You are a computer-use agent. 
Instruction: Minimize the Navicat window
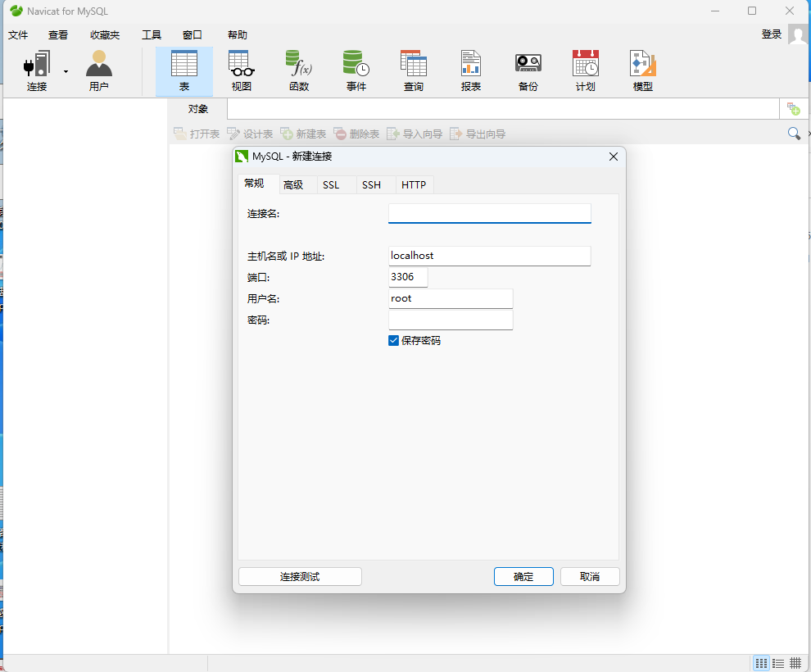coord(715,11)
